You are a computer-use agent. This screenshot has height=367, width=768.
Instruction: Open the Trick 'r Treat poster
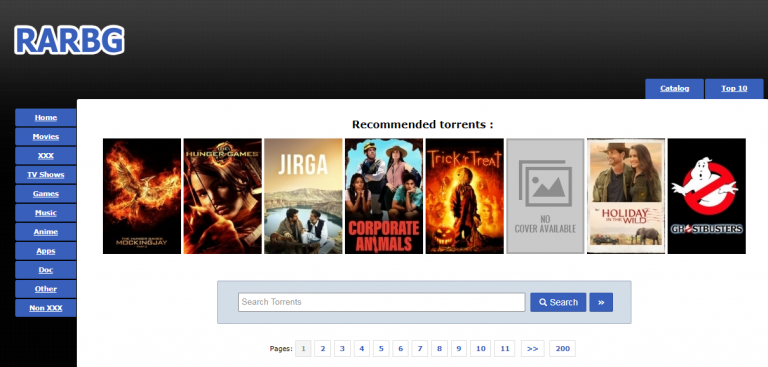coord(464,196)
